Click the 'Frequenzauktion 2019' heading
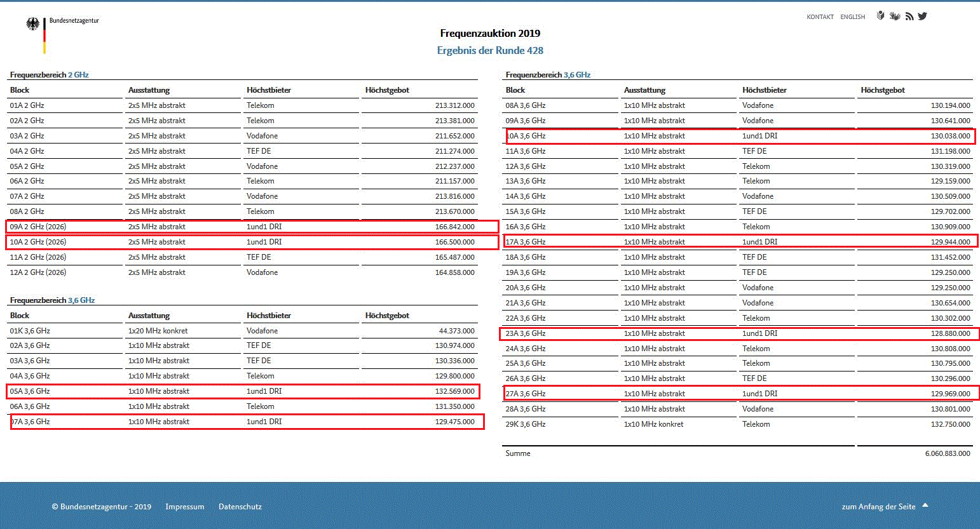980x529 pixels. [x=490, y=33]
